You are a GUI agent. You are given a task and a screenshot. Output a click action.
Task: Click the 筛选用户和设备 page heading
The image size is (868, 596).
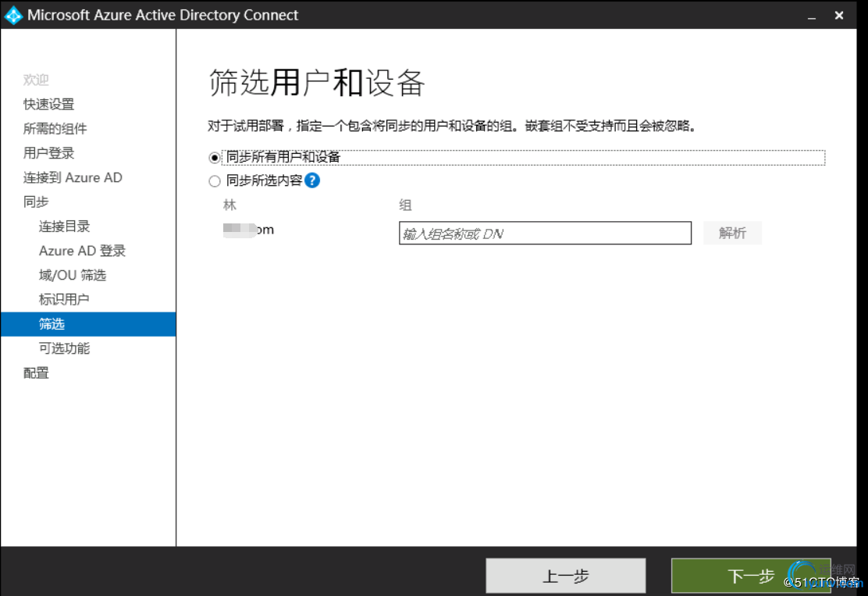pos(317,83)
